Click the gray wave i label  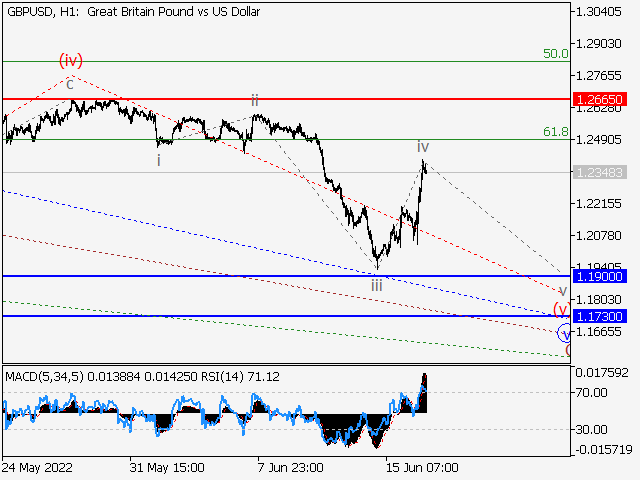tap(159, 160)
